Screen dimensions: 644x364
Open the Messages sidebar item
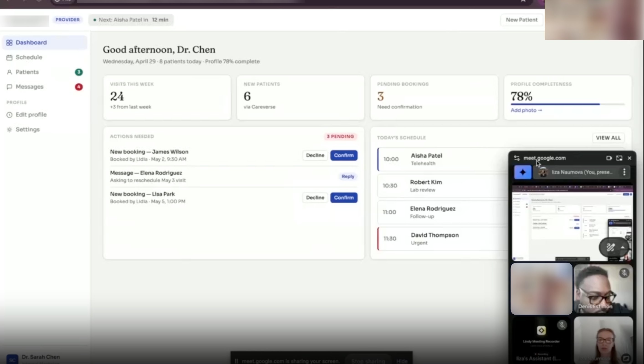[44, 87]
